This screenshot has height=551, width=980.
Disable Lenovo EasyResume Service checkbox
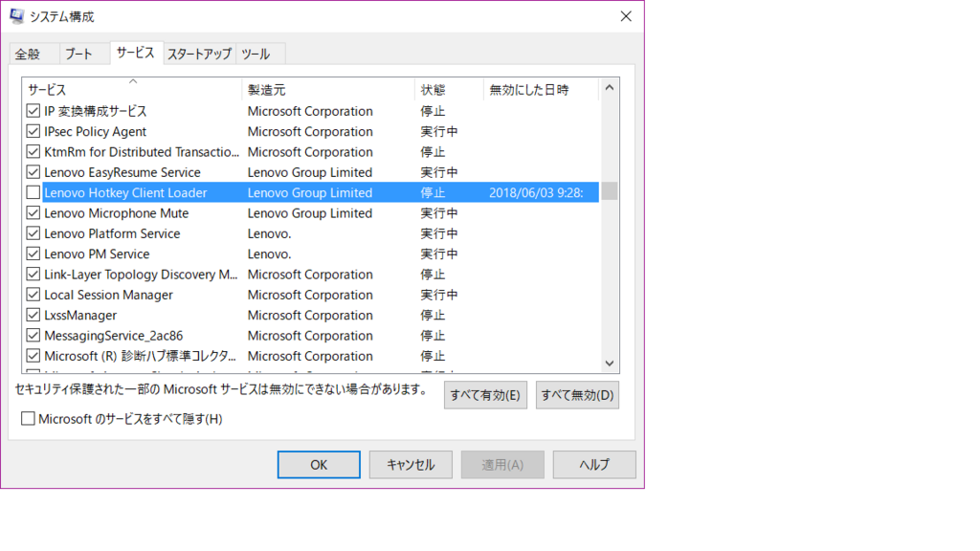point(33,172)
